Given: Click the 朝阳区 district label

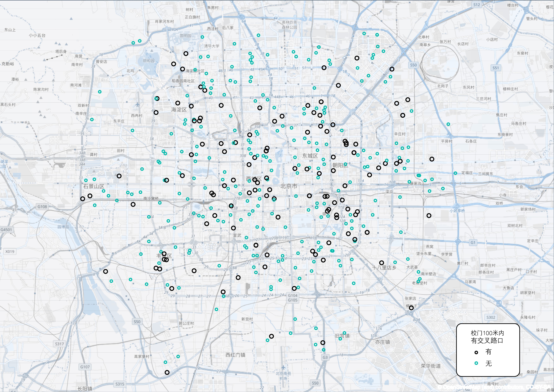Looking at the screenshot, I should click(340, 165).
